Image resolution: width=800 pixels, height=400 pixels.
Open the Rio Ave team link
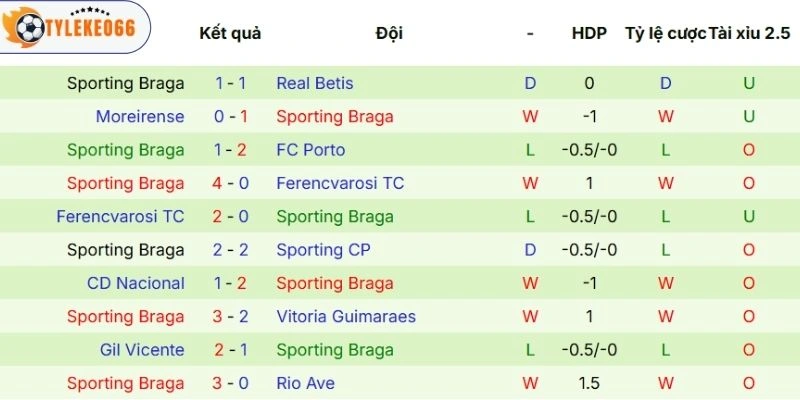click(305, 383)
